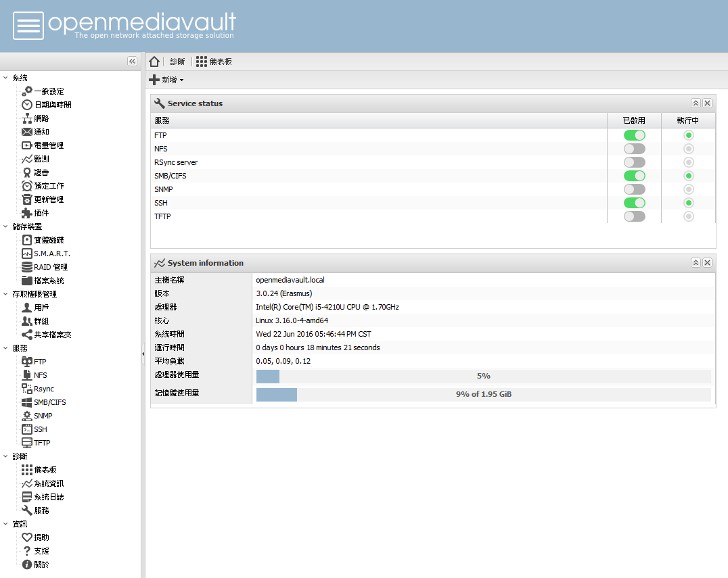The height and width of the screenshot is (578, 728).
Task: Click the SNMP icon in the sidebar
Action: 27,416
